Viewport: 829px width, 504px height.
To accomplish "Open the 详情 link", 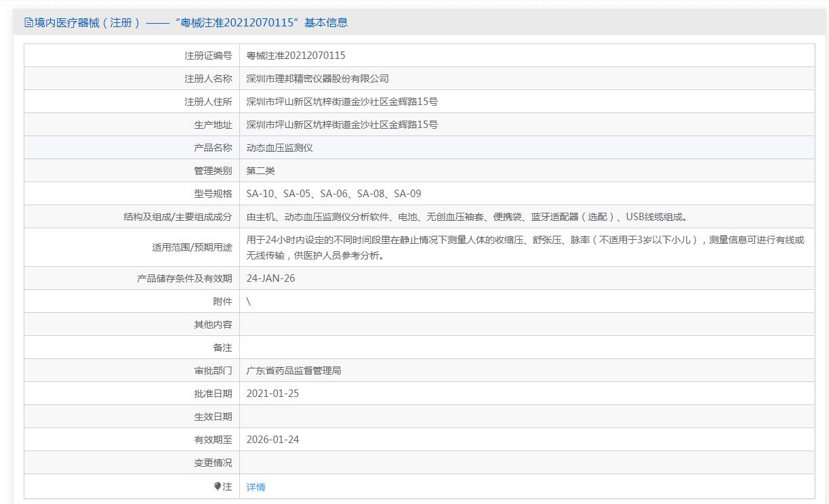I will point(256,487).
